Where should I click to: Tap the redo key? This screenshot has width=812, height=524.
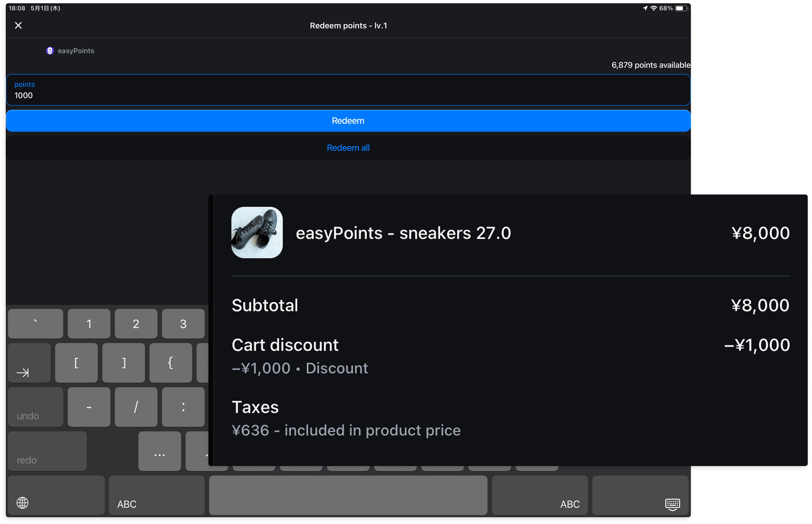tap(47, 451)
